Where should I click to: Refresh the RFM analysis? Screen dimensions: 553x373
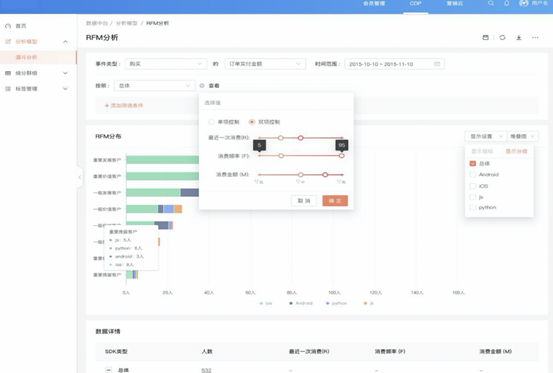click(502, 37)
